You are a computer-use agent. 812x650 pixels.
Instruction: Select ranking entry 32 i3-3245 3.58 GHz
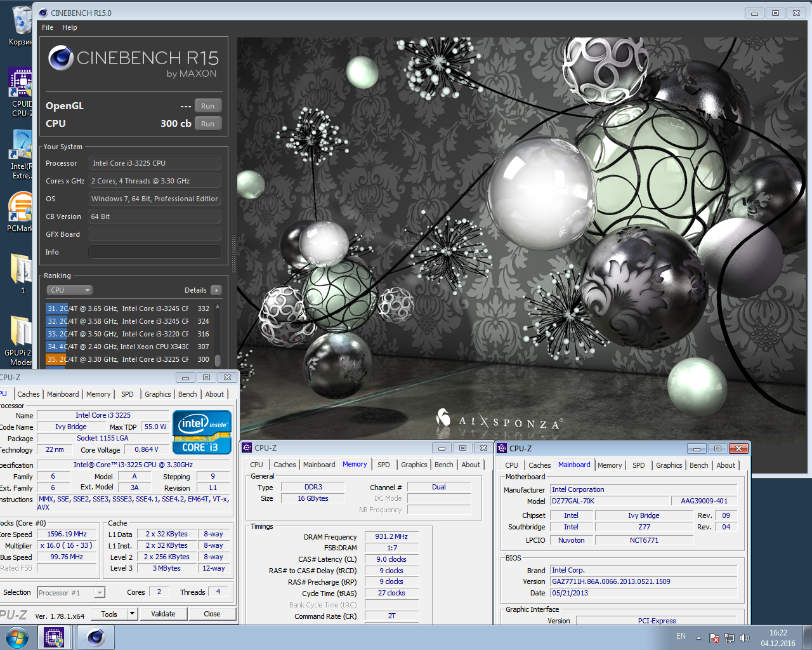tap(128, 321)
